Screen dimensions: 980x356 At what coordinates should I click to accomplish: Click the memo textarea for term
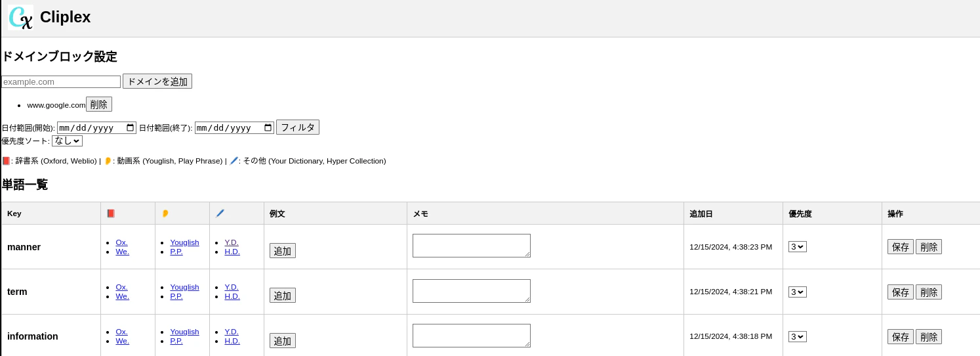pyautogui.click(x=472, y=291)
